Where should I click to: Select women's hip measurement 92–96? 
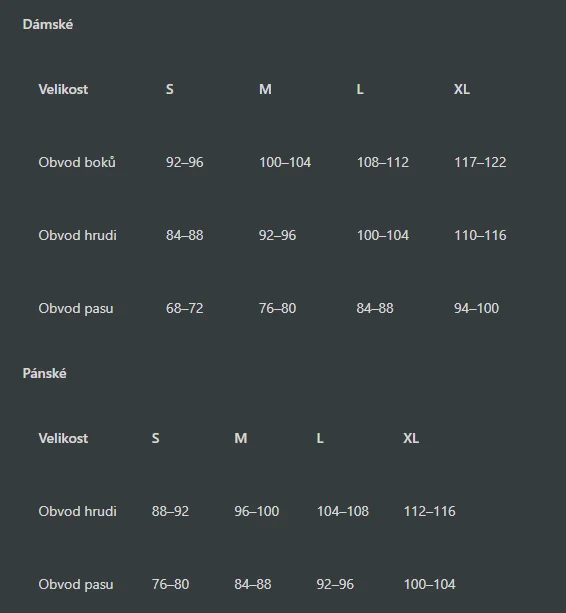[184, 162]
